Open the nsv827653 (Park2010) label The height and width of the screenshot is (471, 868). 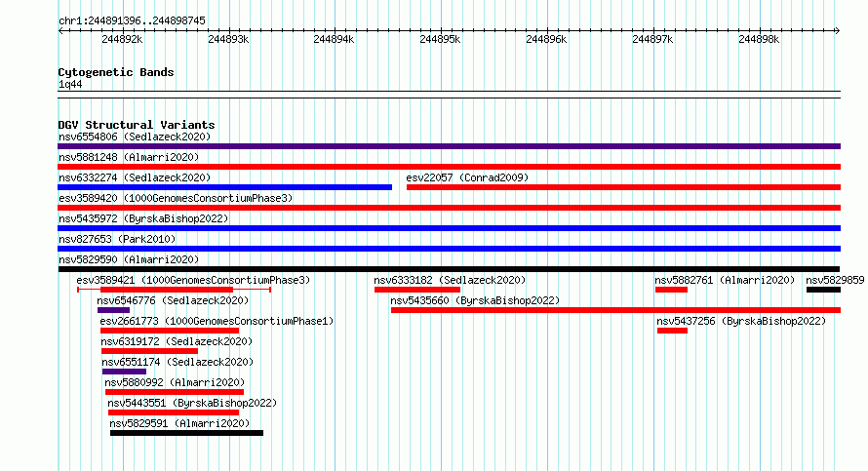coord(117,239)
